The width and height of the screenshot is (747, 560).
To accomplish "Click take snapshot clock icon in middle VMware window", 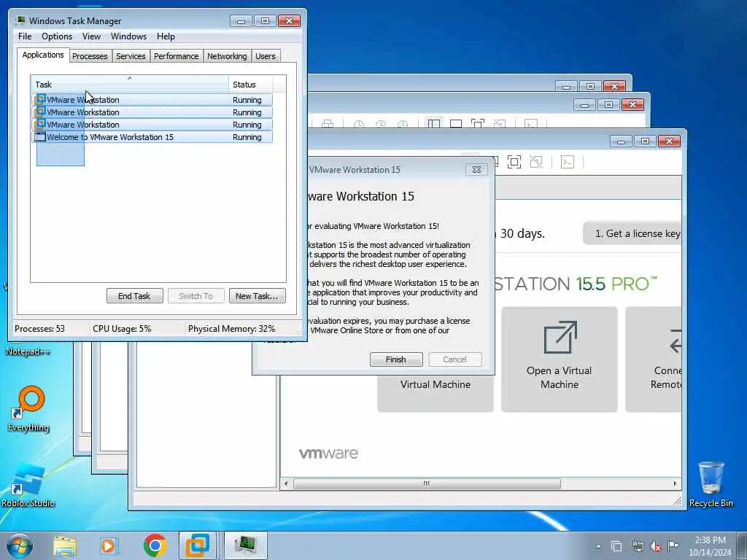I will pos(359,124).
